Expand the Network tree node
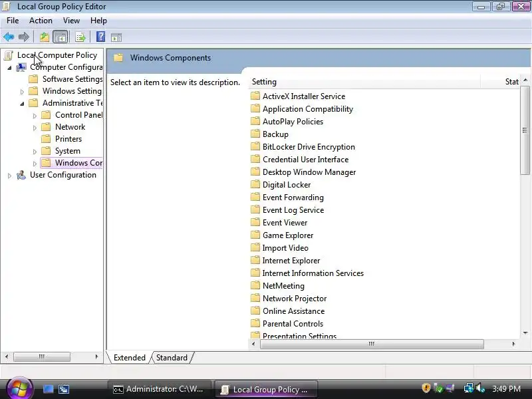 coord(35,128)
